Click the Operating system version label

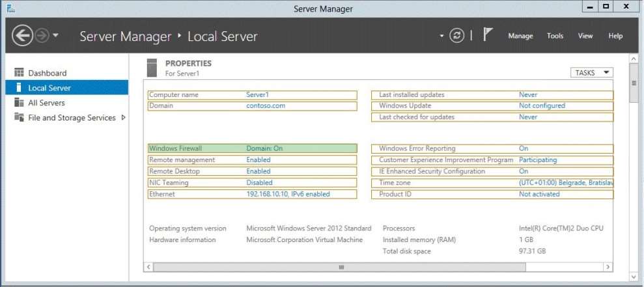188,228
